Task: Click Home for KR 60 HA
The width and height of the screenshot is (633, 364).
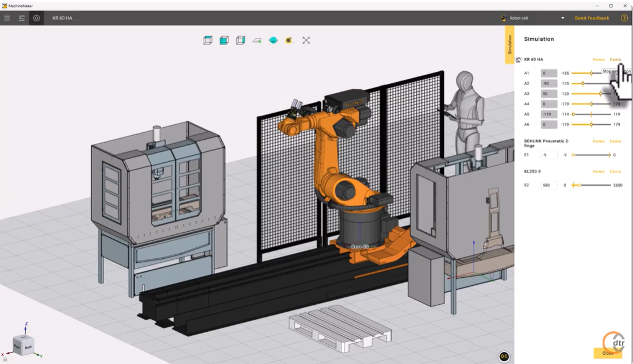Action: click(x=599, y=60)
